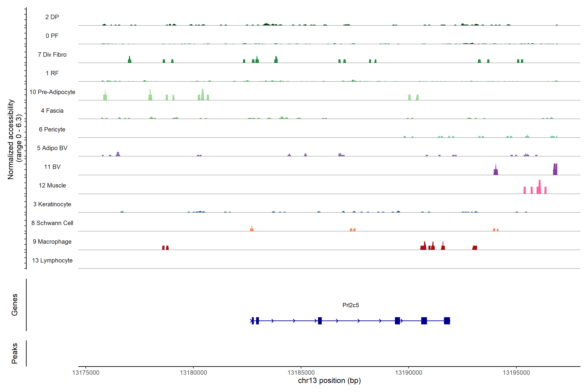Click the 13185000 axis tick label
The image size is (588, 392).
301,373
